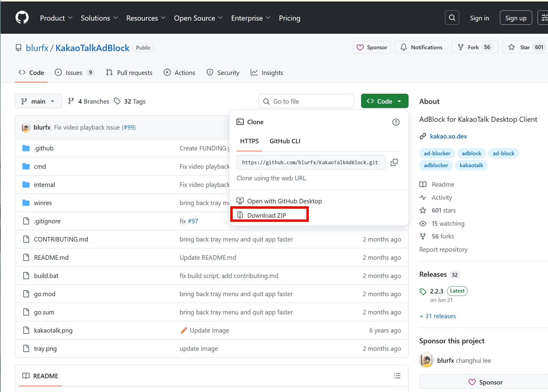View 32 Tags
This screenshot has height=392, width=548.
click(130, 101)
